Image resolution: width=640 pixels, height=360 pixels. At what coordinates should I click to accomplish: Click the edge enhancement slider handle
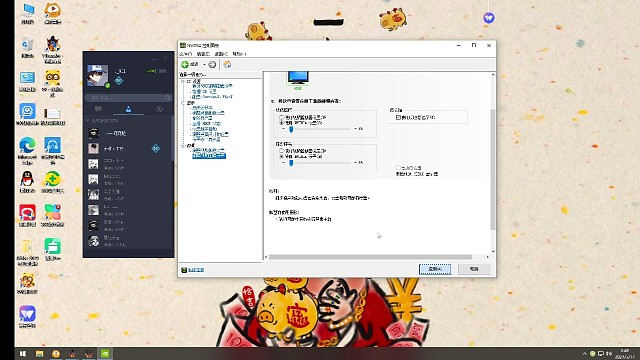pos(291,129)
